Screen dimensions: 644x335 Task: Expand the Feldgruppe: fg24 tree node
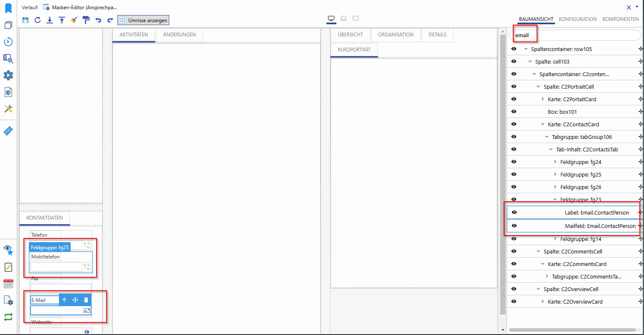[x=555, y=162]
